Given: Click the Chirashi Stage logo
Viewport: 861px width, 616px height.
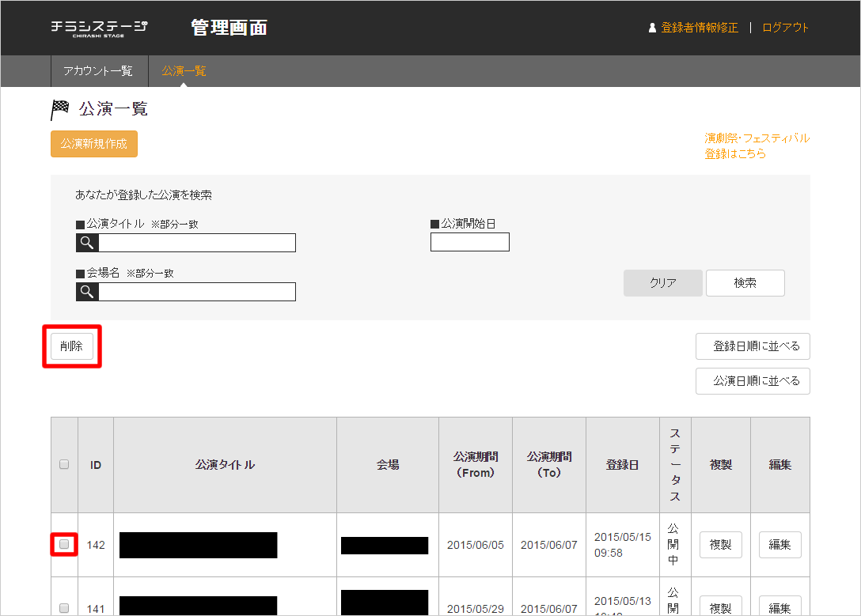Looking at the screenshot, I should click(99, 28).
